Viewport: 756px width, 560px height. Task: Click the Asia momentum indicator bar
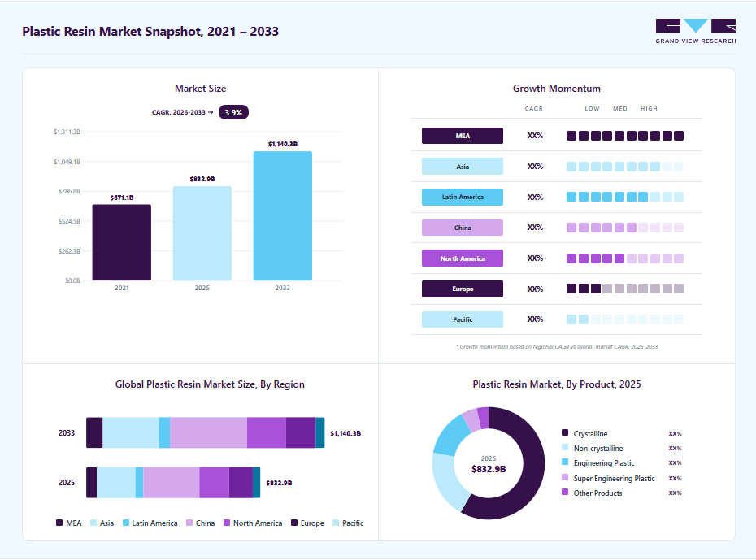(625, 167)
